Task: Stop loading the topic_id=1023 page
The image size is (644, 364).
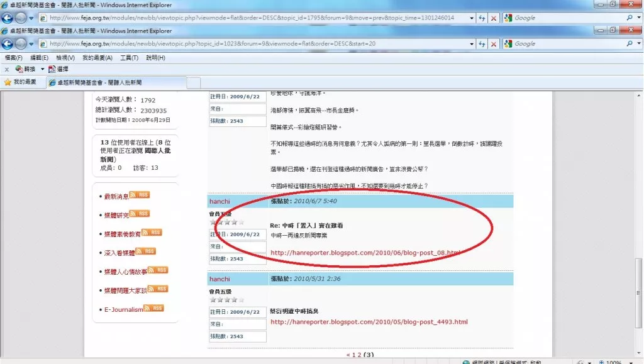Action: [x=494, y=44]
